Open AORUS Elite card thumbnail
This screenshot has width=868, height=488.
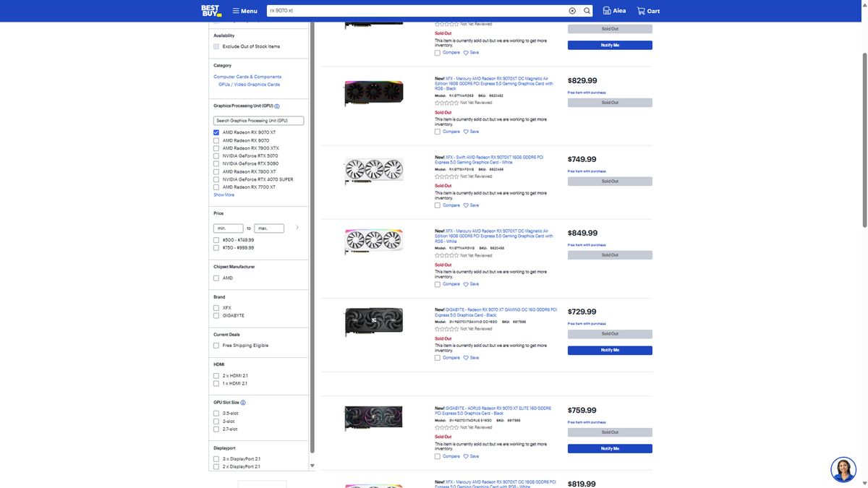point(373,419)
